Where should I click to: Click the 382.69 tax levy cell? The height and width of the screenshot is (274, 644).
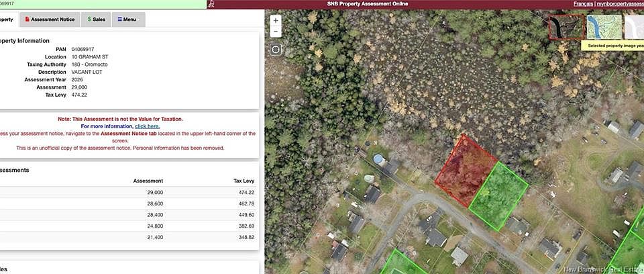(x=246, y=226)
